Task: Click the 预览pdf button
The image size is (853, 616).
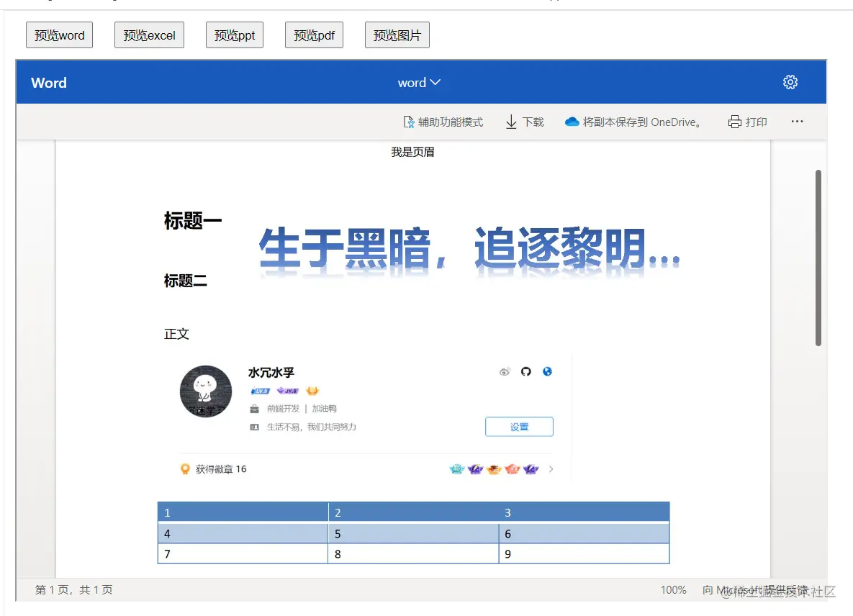Action: tap(314, 35)
